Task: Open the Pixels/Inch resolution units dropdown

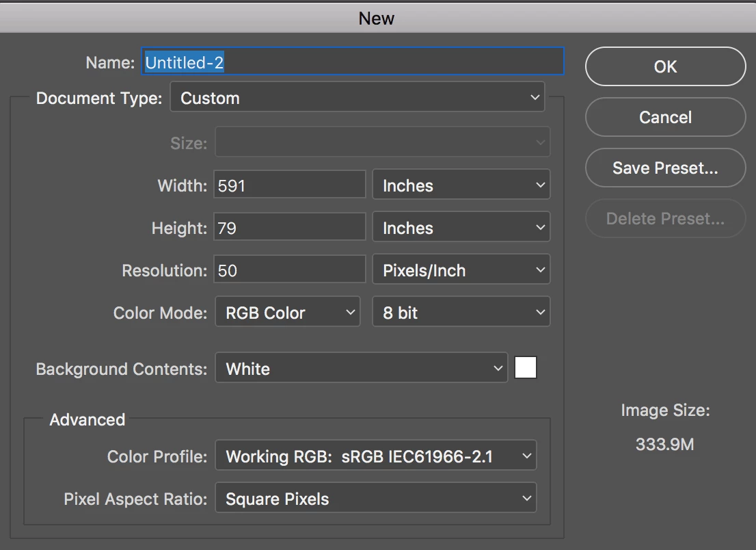Action: click(x=461, y=270)
